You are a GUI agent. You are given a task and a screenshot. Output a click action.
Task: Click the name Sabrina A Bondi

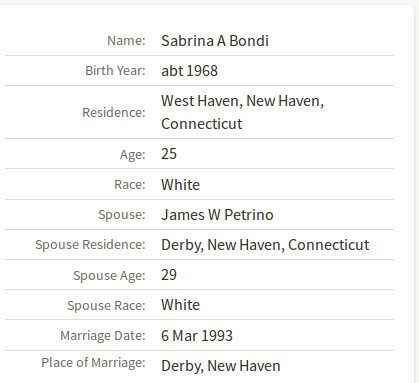(x=215, y=41)
